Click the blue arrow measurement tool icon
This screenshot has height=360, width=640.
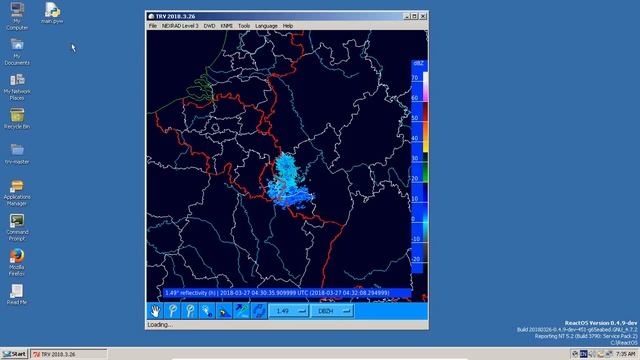tap(242, 311)
